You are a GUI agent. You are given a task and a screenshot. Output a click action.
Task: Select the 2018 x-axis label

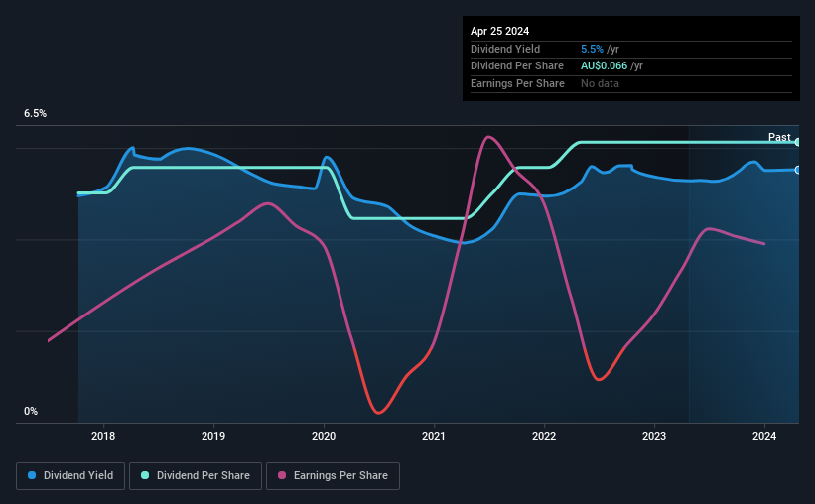coord(103,436)
